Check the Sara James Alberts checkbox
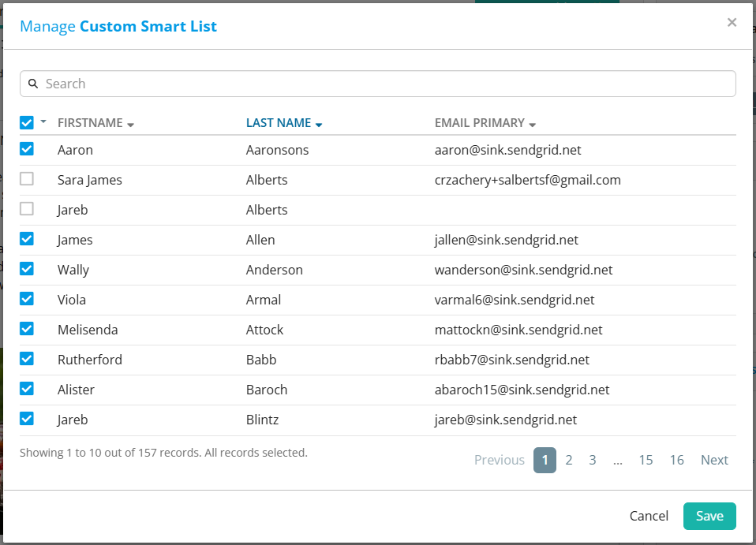The image size is (756, 545). tap(27, 179)
